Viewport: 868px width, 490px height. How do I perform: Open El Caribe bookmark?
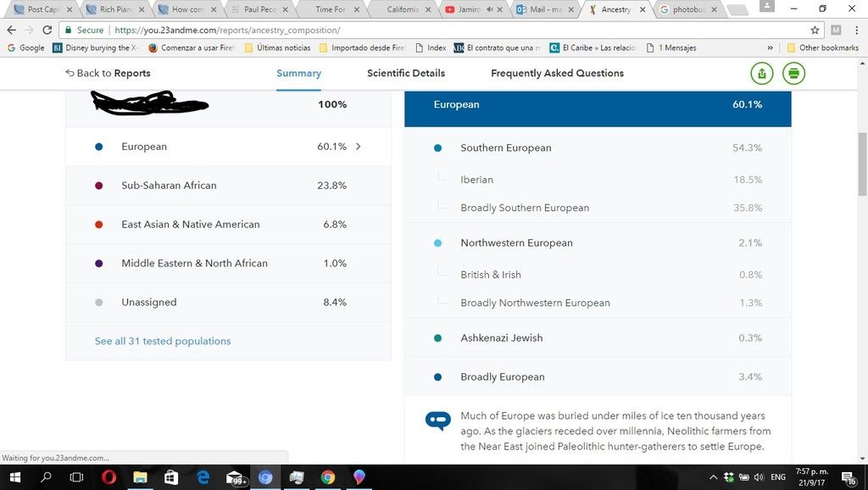point(593,47)
